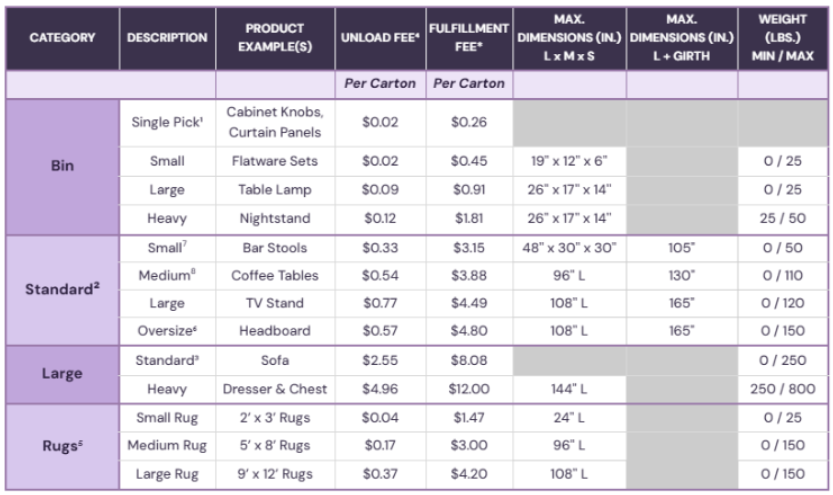This screenshot has width=833, height=495.
Task: Click the Single Pick description cell
Action: [x=167, y=122]
